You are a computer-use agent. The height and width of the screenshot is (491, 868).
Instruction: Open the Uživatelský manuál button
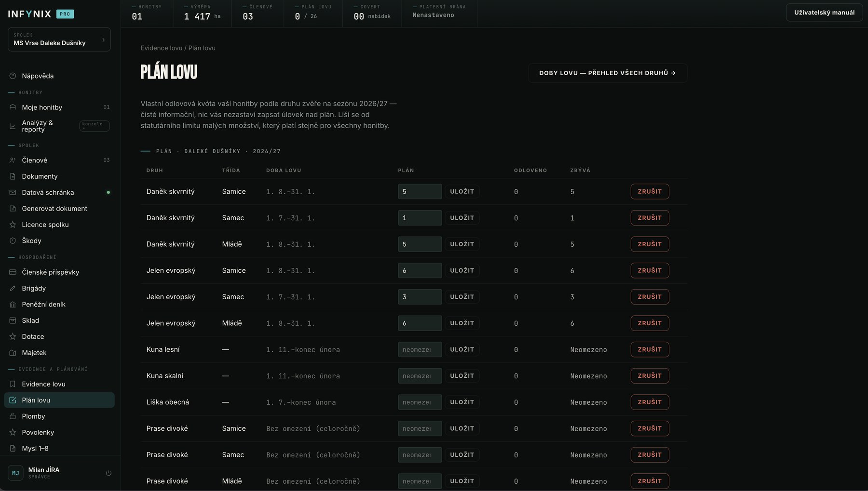tap(824, 13)
